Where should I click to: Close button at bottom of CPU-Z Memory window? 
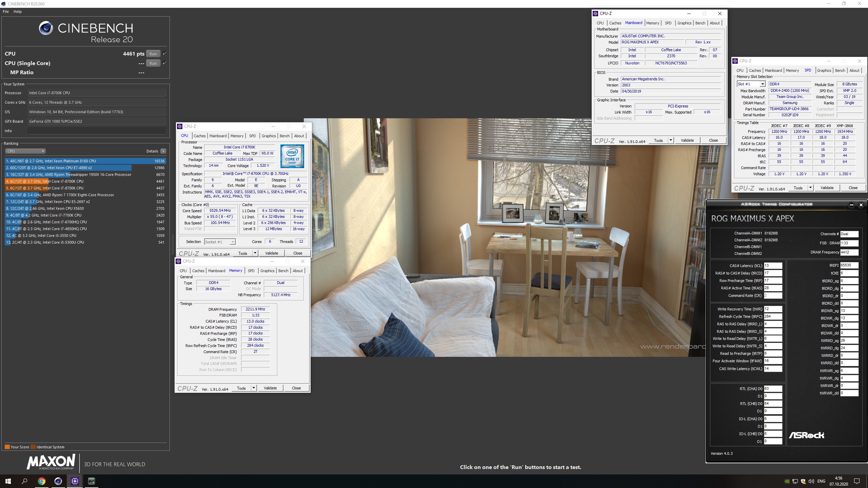tap(296, 388)
